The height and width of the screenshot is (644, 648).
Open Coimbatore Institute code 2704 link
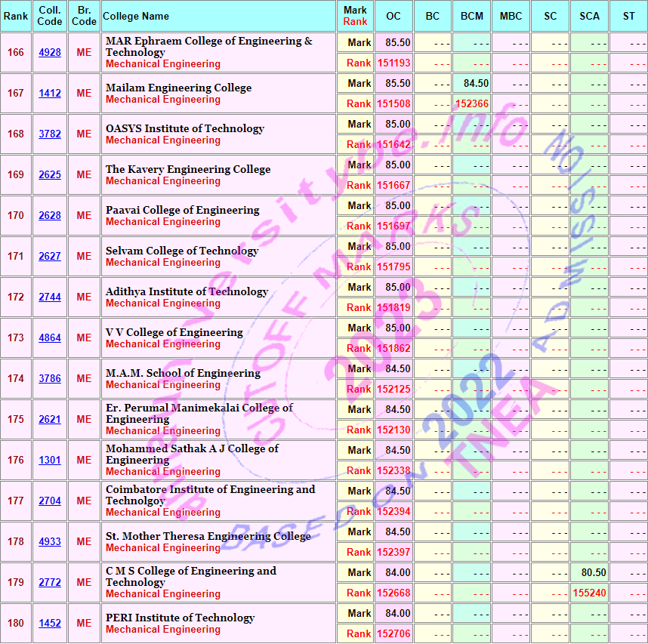(x=50, y=501)
